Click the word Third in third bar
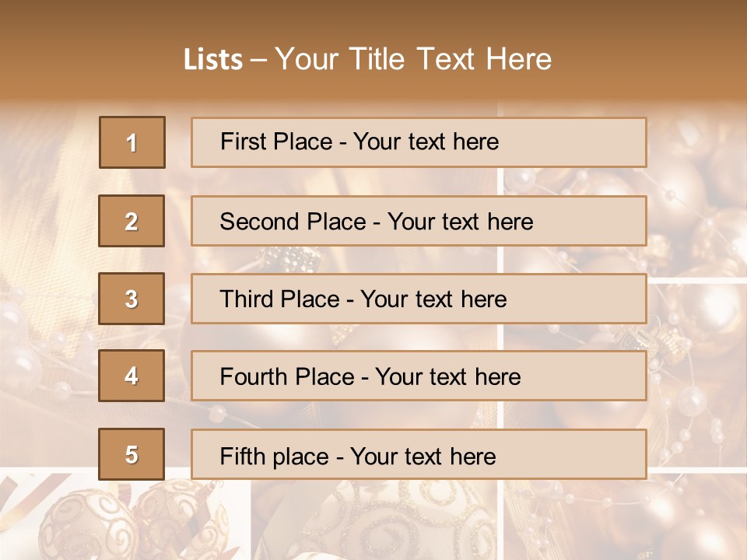747x560 pixels. [247, 299]
